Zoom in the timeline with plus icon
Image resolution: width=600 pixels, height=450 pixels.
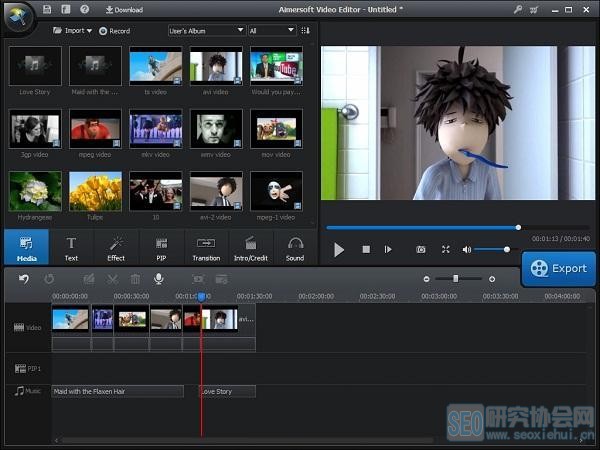click(x=492, y=279)
